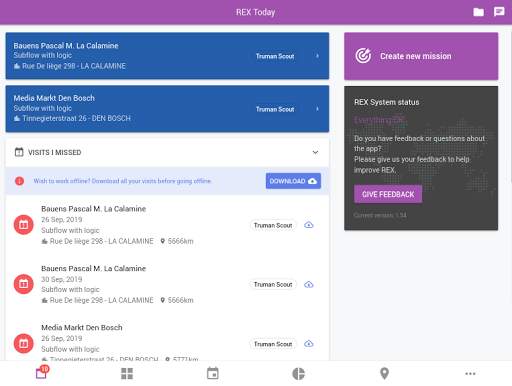Click the offline download notice text
Image resolution: width=512 pixels, height=386 pixels.
(x=122, y=181)
